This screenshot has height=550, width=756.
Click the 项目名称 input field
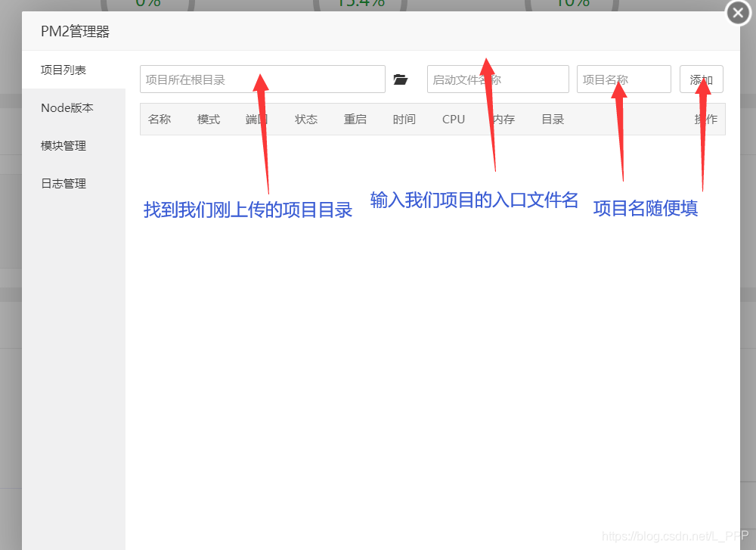pos(624,79)
